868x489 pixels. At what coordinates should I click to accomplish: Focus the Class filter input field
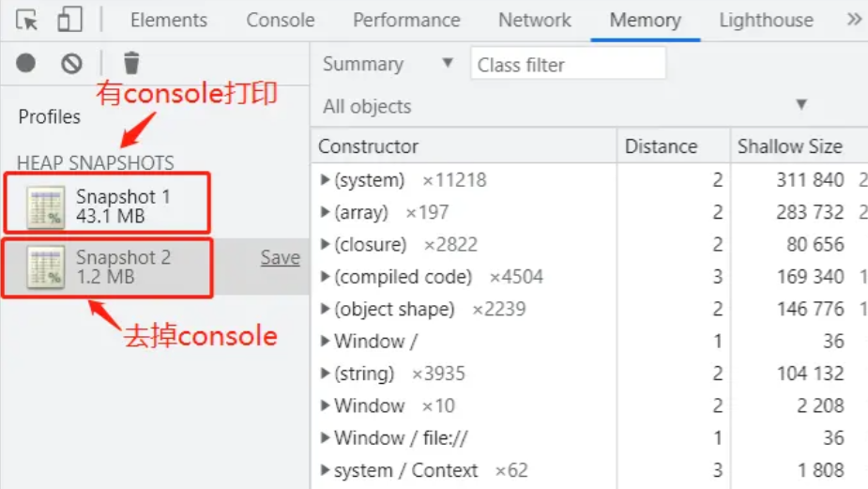568,64
